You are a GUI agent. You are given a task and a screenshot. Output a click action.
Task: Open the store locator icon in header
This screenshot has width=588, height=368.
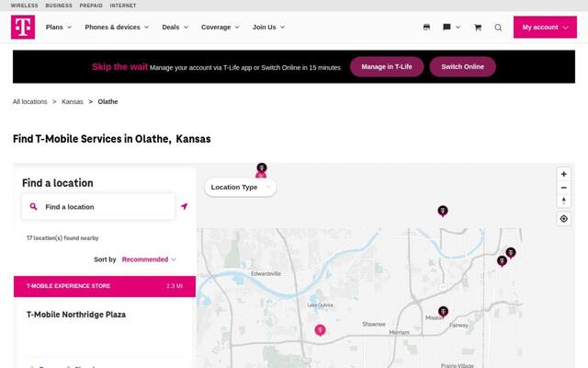coord(426,27)
